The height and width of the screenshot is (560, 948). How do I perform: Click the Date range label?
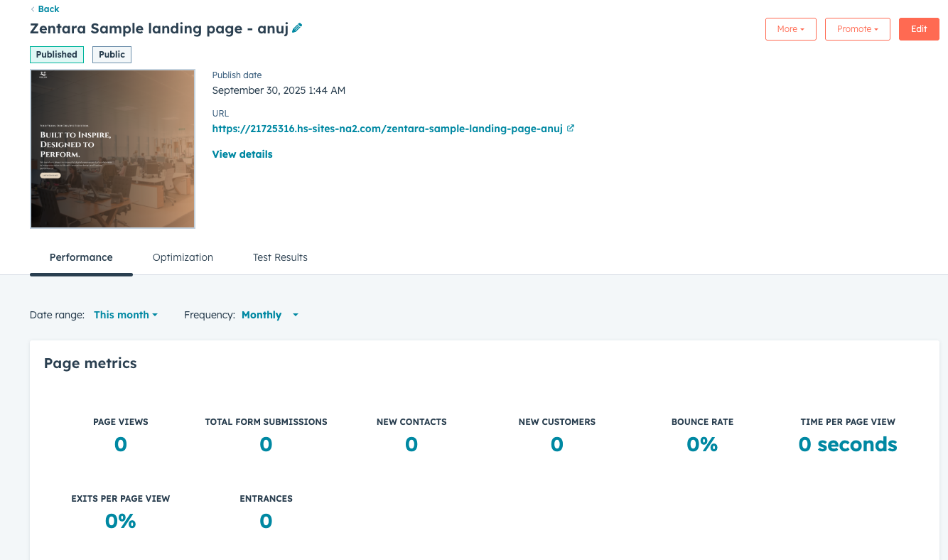(57, 315)
